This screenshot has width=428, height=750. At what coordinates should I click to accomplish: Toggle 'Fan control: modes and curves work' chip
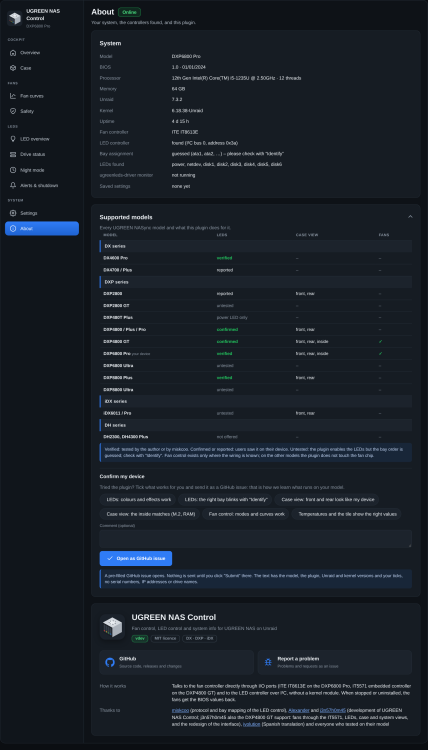pos(247,514)
